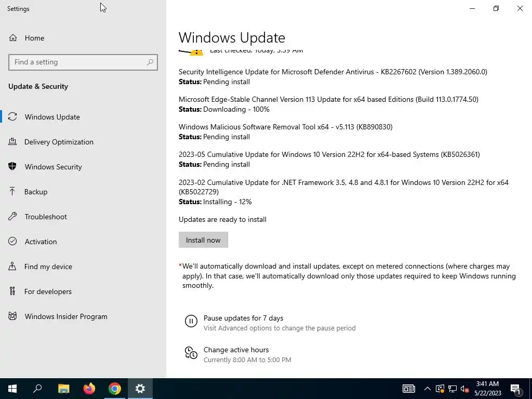Click the Find my device icon
The image size is (532, 399).
[x=12, y=266]
